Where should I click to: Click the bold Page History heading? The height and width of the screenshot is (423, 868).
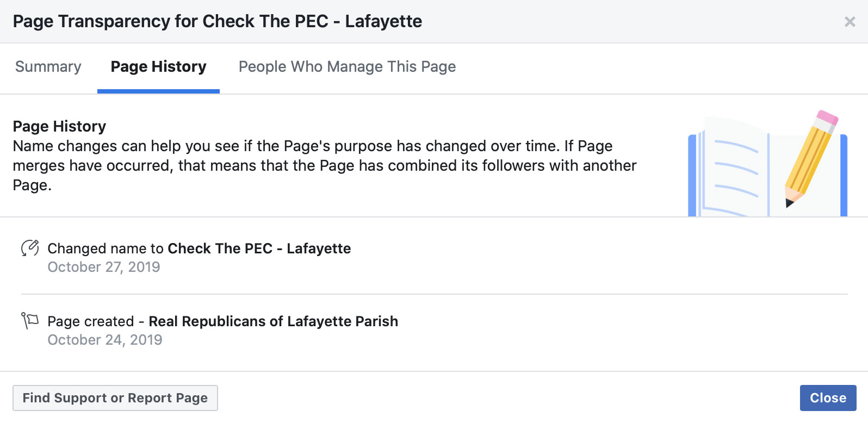click(59, 126)
